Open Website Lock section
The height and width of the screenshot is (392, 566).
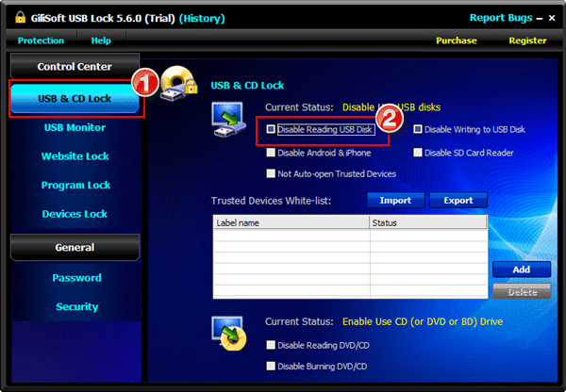coord(75,156)
